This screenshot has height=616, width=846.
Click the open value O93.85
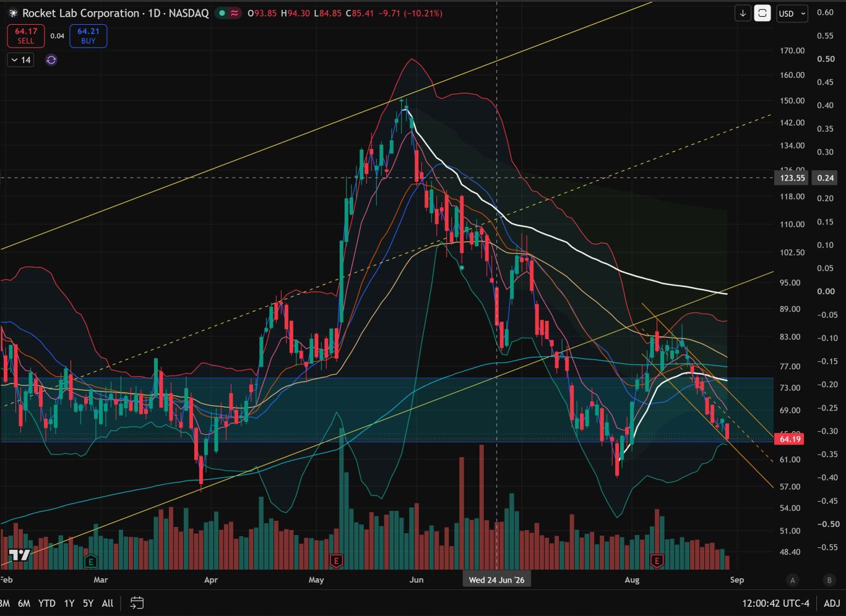[263, 13]
